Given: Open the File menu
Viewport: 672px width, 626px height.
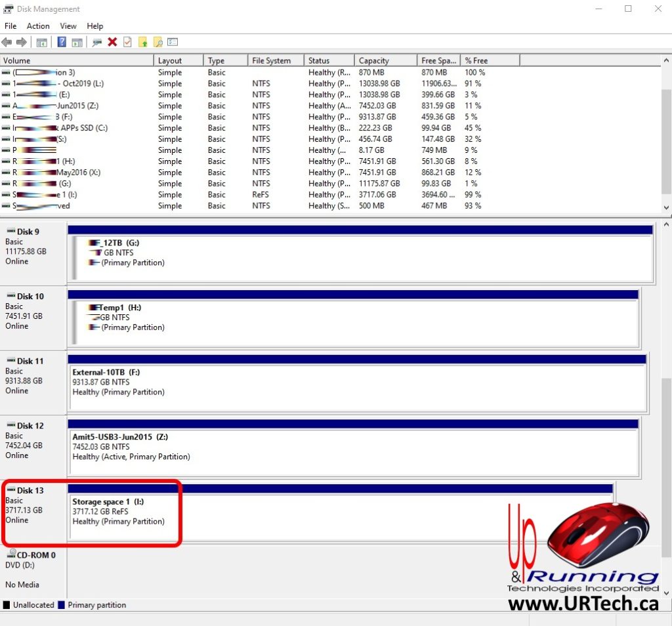Looking at the screenshot, I should 10,26.
